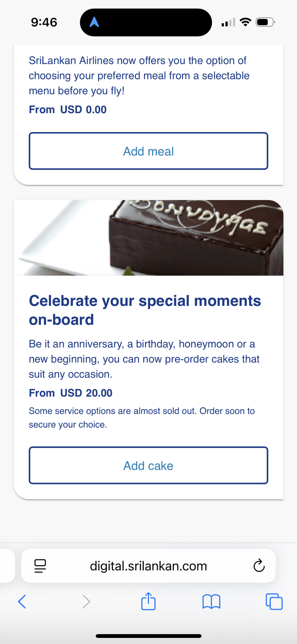Tap the Wi-Fi status icon
This screenshot has height=644, width=297.
tap(245, 22)
